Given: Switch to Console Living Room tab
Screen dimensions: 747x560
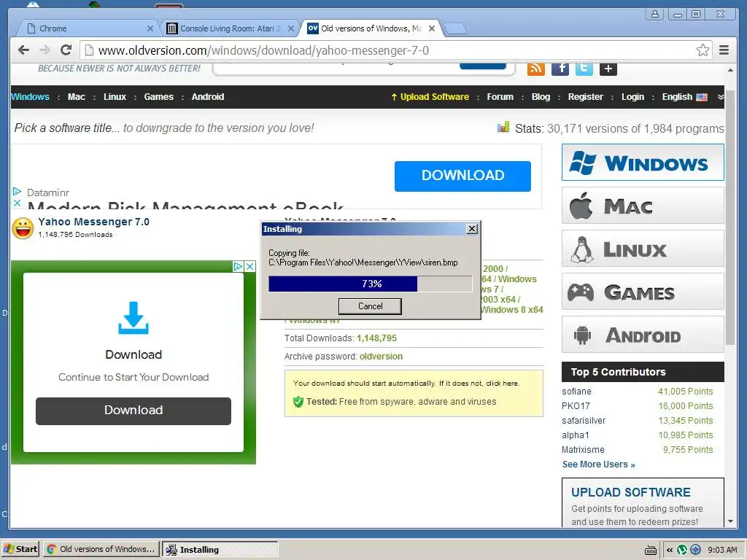Looking at the screenshot, I should click(x=228, y=28).
